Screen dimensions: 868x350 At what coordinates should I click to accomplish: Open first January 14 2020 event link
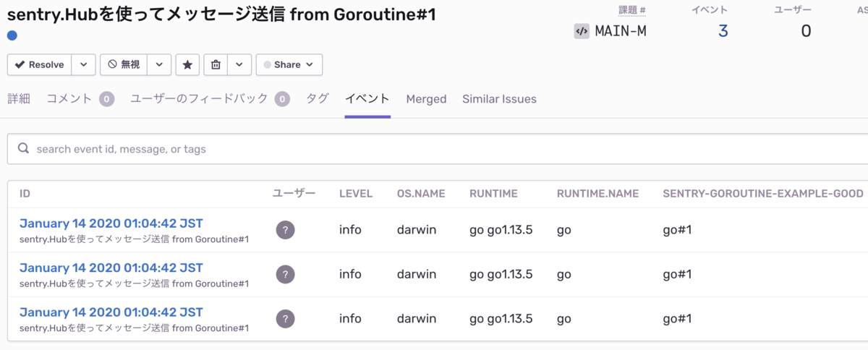click(x=111, y=223)
